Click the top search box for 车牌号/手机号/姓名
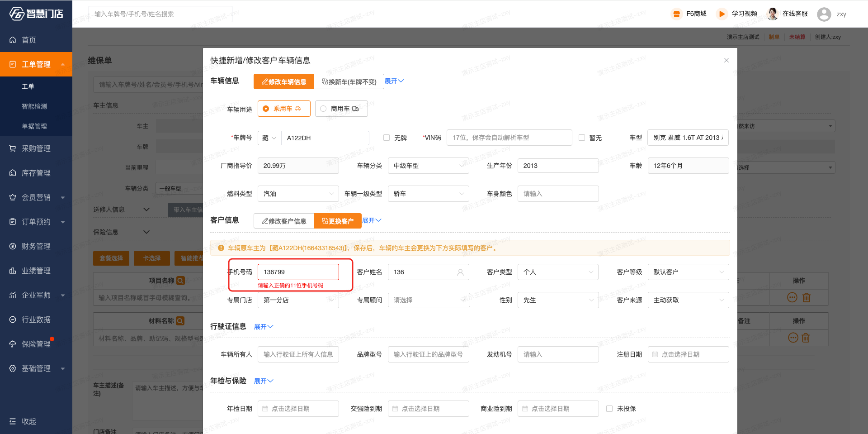The image size is (868, 434). (160, 14)
